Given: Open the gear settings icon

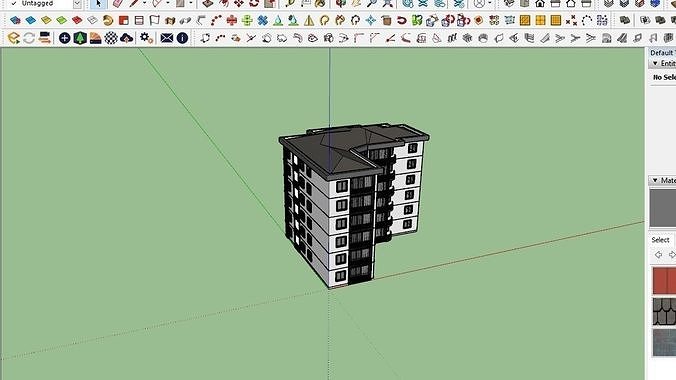Looking at the screenshot, I should [x=146, y=38].
